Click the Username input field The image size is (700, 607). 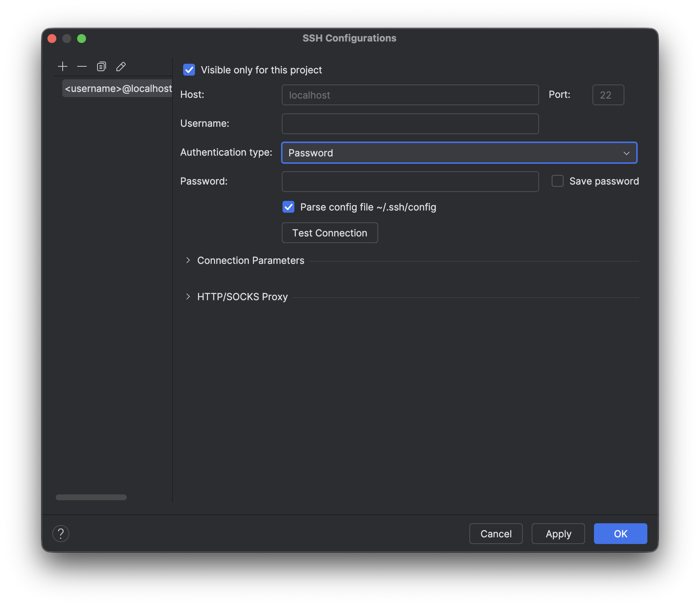[x=410, y=123]
